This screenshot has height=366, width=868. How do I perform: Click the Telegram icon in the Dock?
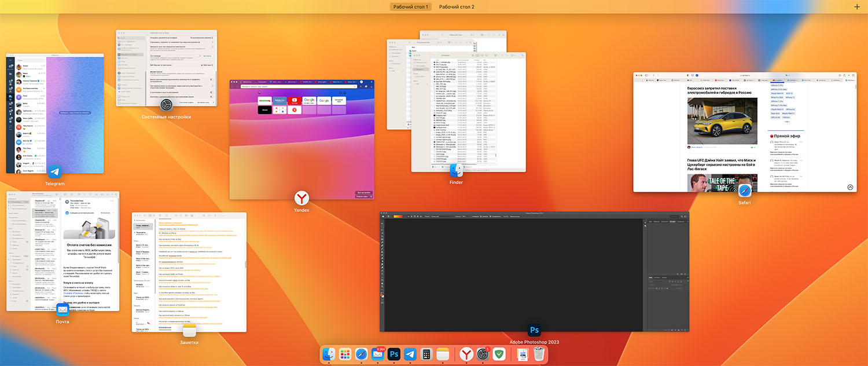[x=410, y=354]
